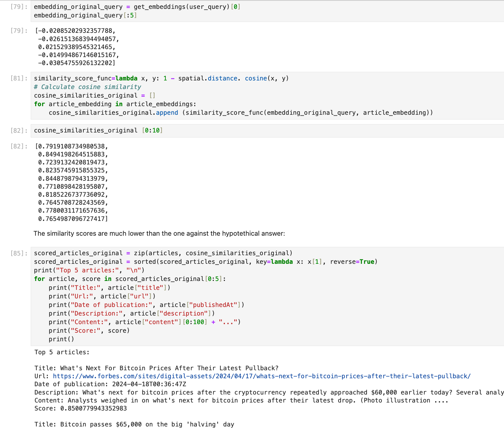Click the print("Score:", score) code line
Image resolution: width=504 pixels, height=430 pixels.
89,331
